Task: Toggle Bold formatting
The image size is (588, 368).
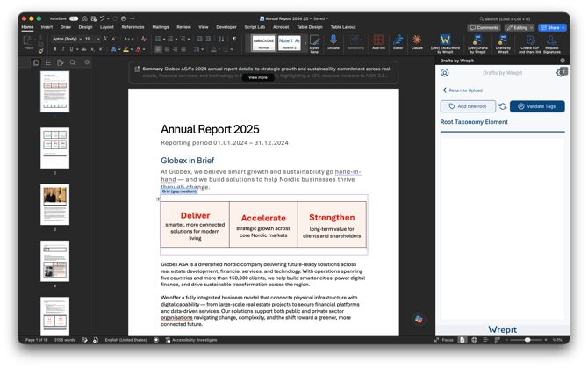Action: tap(54, 49)
